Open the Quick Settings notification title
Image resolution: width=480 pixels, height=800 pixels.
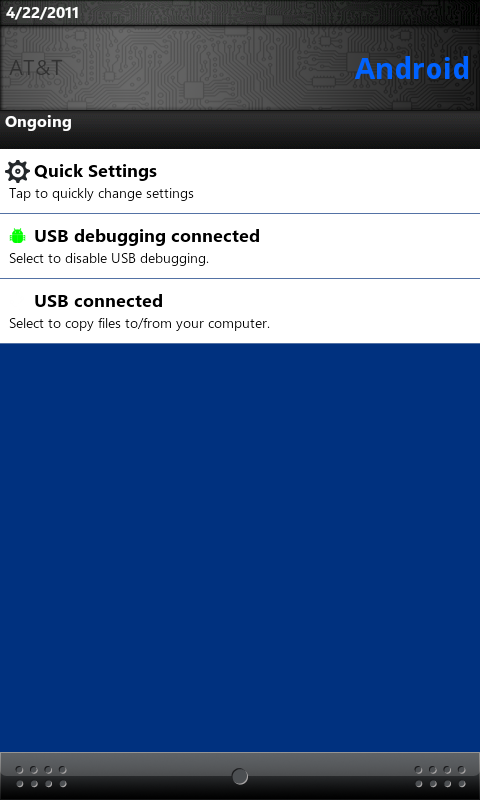95,171
